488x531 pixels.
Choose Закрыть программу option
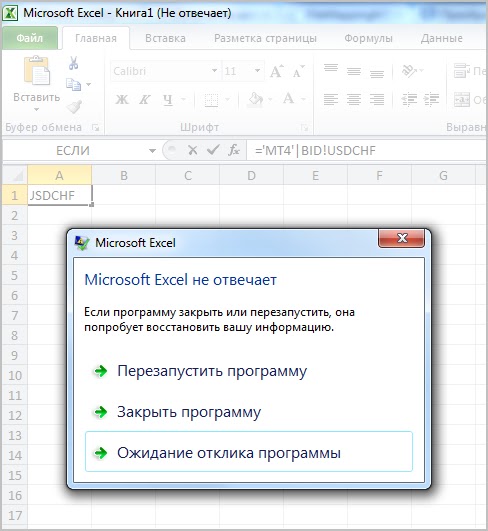pos(249,412)
